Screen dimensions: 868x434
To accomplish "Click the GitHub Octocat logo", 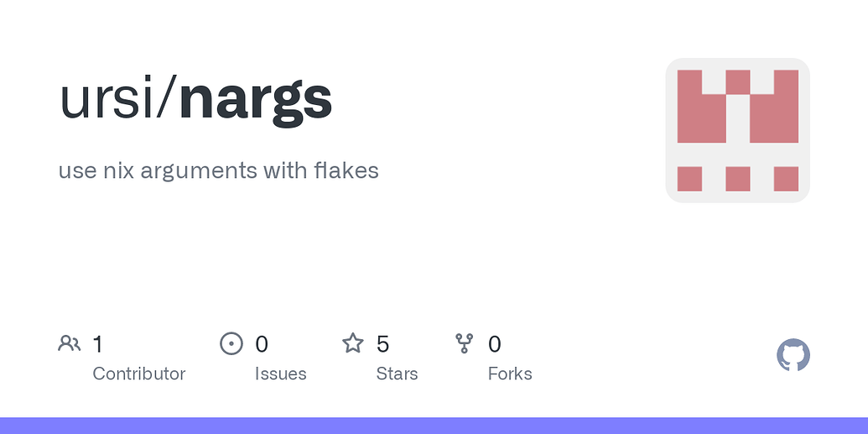I will pos(793,355).
